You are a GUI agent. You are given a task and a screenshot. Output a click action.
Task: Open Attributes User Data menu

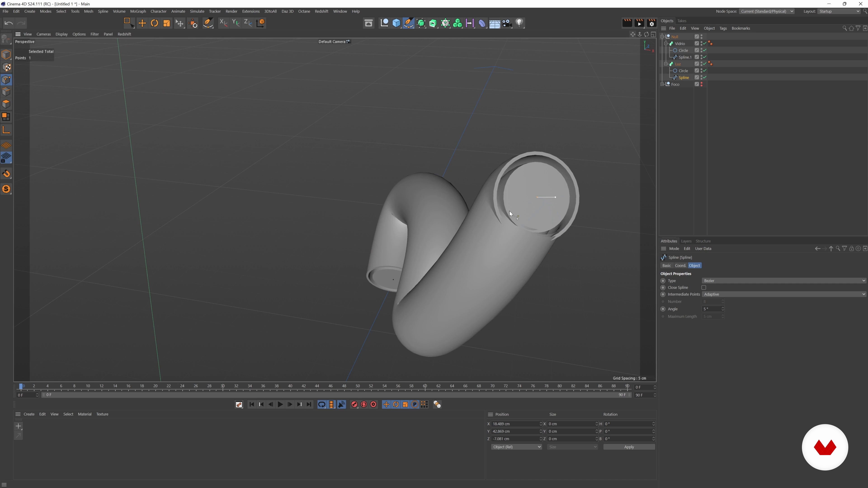point(703,249)
